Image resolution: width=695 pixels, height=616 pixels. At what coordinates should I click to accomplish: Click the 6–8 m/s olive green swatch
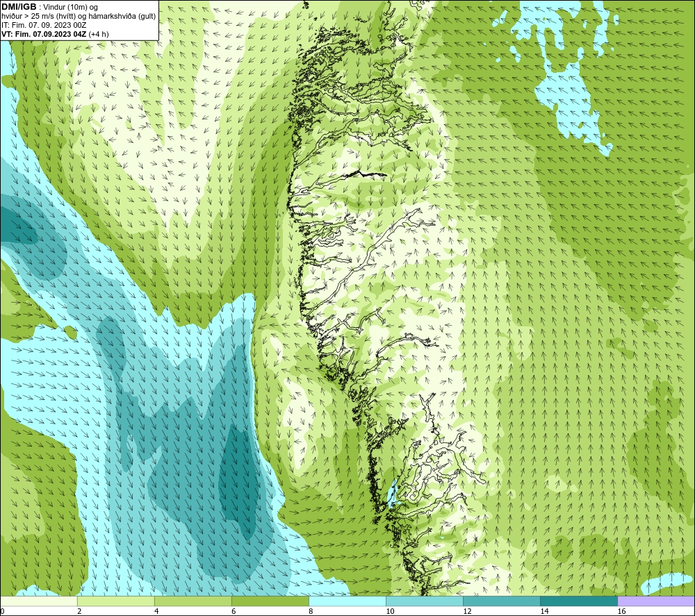click(270, 601)
